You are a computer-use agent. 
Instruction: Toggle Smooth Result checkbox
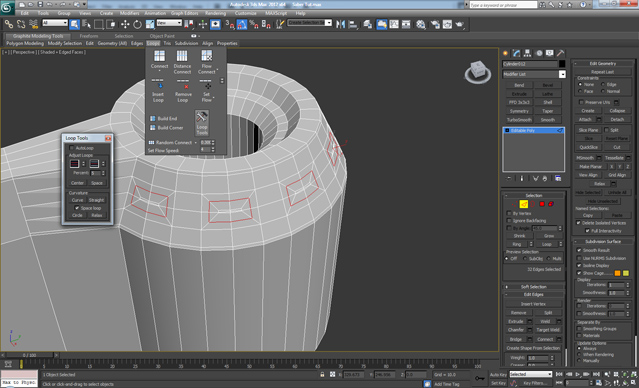pyautogui.click(x=579, y=250)
